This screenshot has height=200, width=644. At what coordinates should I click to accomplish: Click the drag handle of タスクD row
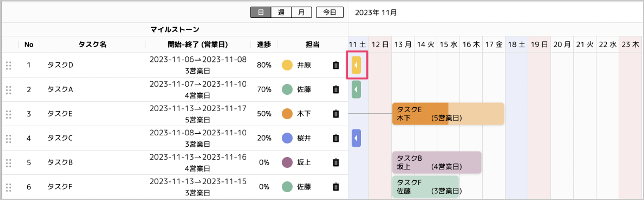click(x=9, y=65)
